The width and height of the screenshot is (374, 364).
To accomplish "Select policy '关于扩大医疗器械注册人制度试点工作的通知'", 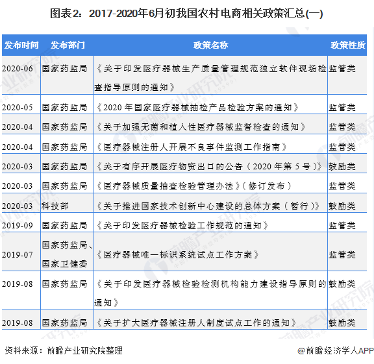I will [196, 323].
